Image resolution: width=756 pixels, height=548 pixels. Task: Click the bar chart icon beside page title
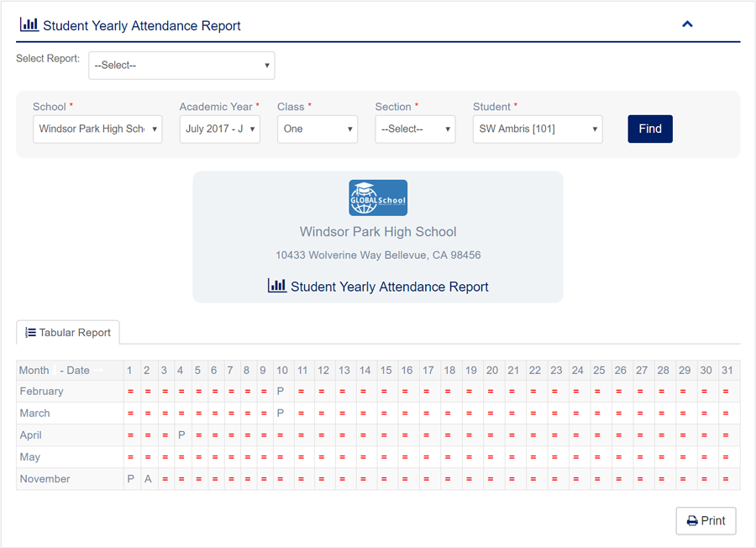click(29, 24)
